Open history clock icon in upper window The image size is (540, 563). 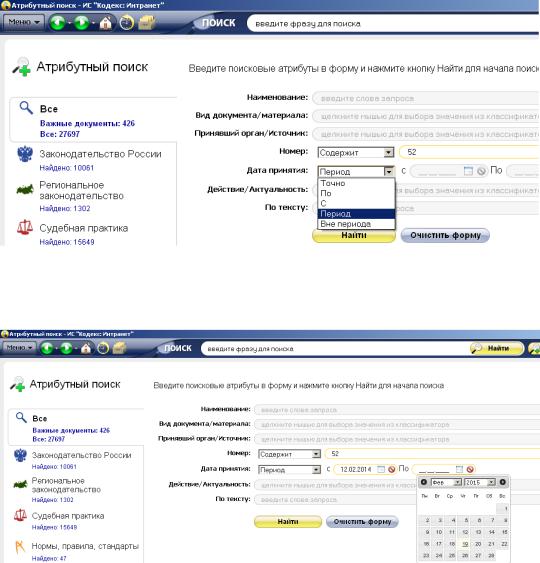(x=126, y=23)
